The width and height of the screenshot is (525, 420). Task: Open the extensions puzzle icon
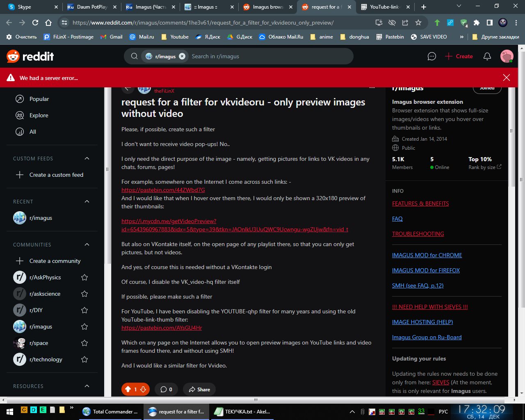[477, 23]
